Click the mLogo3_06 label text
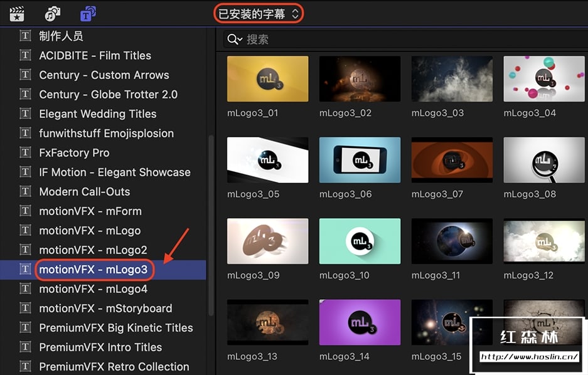The height and width of the screenshot is (375, 588). pyautogui.click(x=345, y=194)
